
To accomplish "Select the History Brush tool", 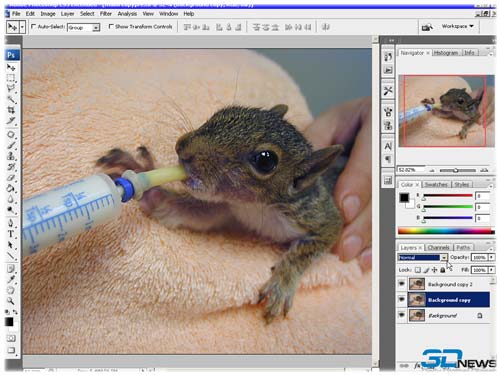I will 11,167.
